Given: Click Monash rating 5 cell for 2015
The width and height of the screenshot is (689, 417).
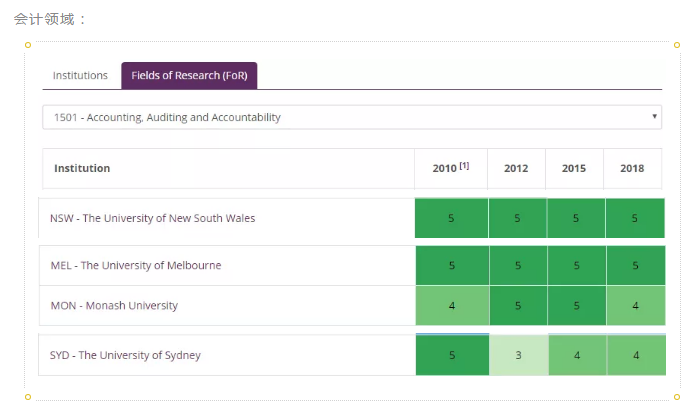Looking at the screenshot, I should 577,305.
